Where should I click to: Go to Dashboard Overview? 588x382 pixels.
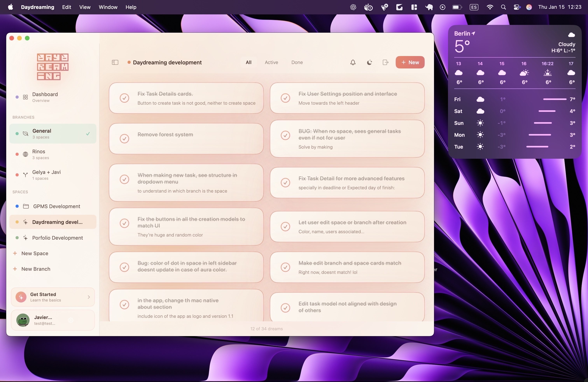point(53,97)
